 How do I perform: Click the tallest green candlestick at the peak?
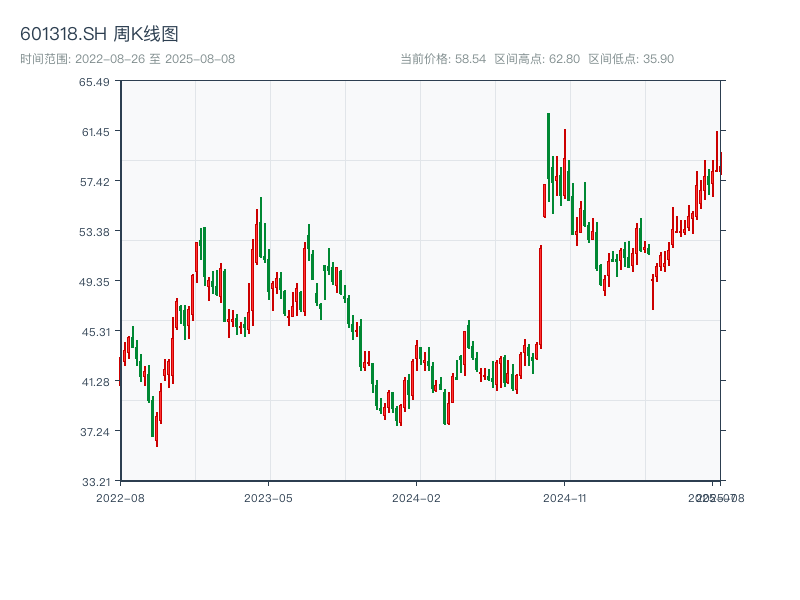(x=548, y=150)
